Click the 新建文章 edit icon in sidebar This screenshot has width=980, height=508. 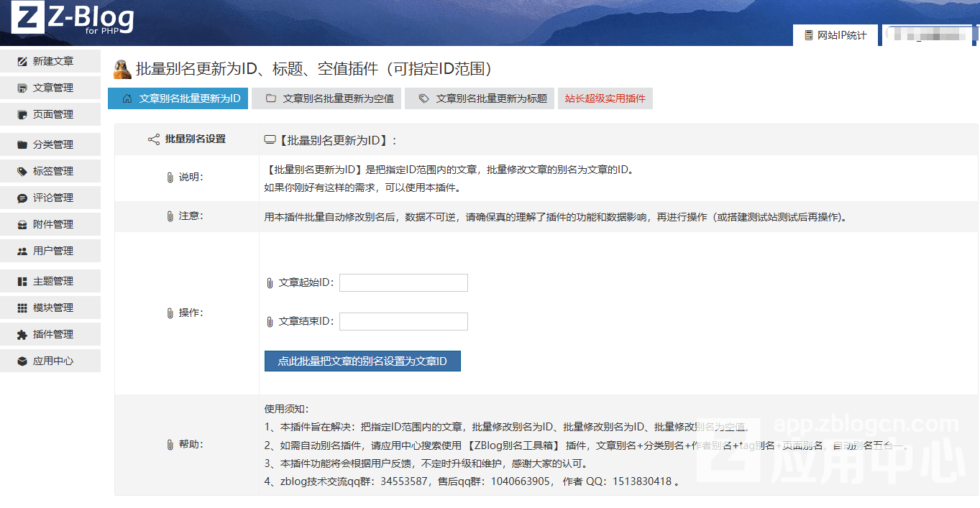pyautogui.click(x=22, y=62)
